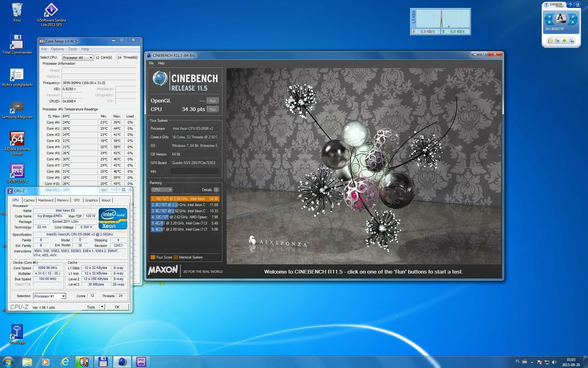Select ranking entry 4C/8T @ 2.80 GHz
Screen dimensions: 588x368
click(x=185, y=229)
